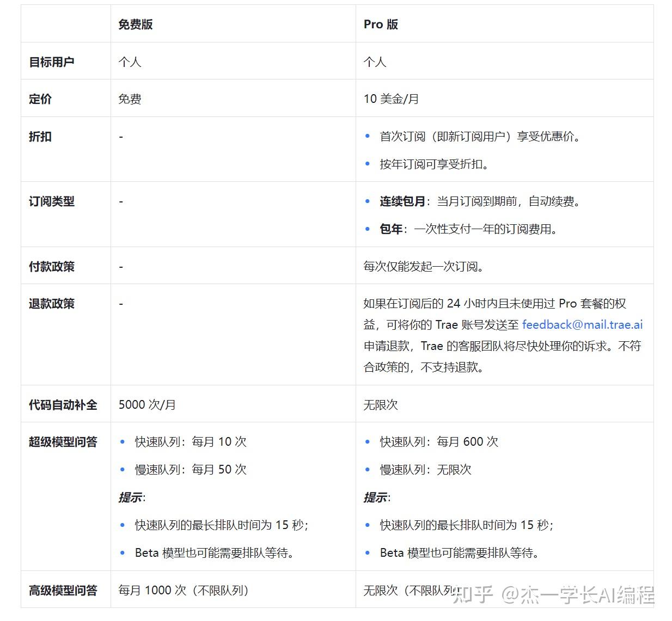Click the 包年 bold subscription text
The height and width of the screenshot is (621, 672).
tap(390, 229)
